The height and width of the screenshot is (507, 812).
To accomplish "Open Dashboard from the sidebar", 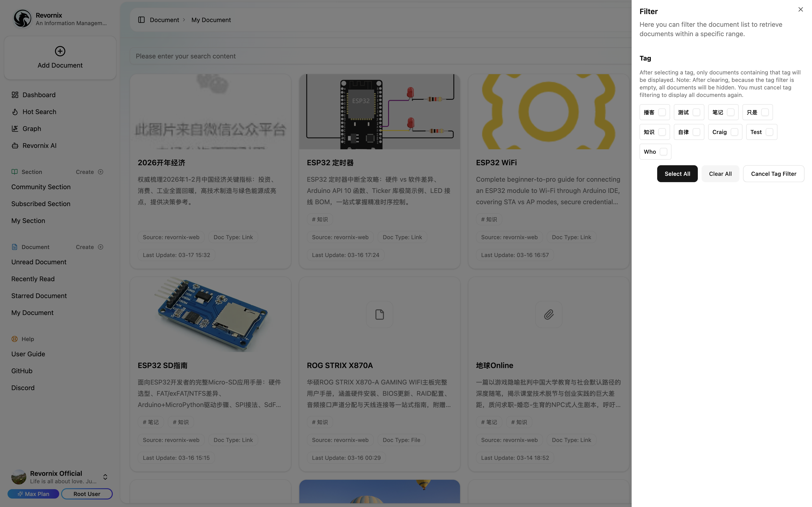I will pyautogui.click(x=39, y=95).
